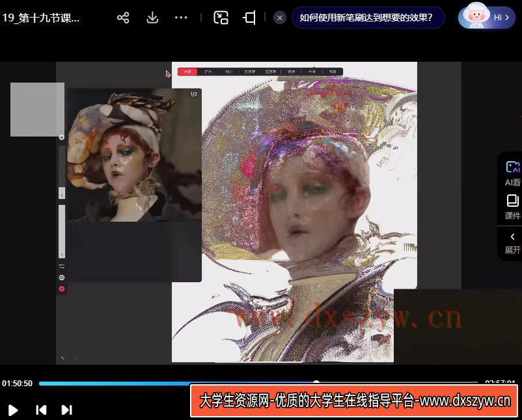Click the upper brush size vertical slider

[62, 172]
